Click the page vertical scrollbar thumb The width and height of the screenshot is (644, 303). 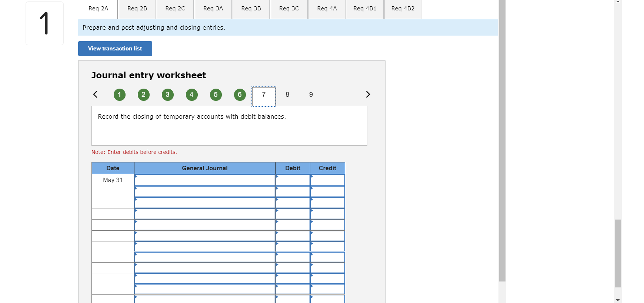click(x=618, y=253)
